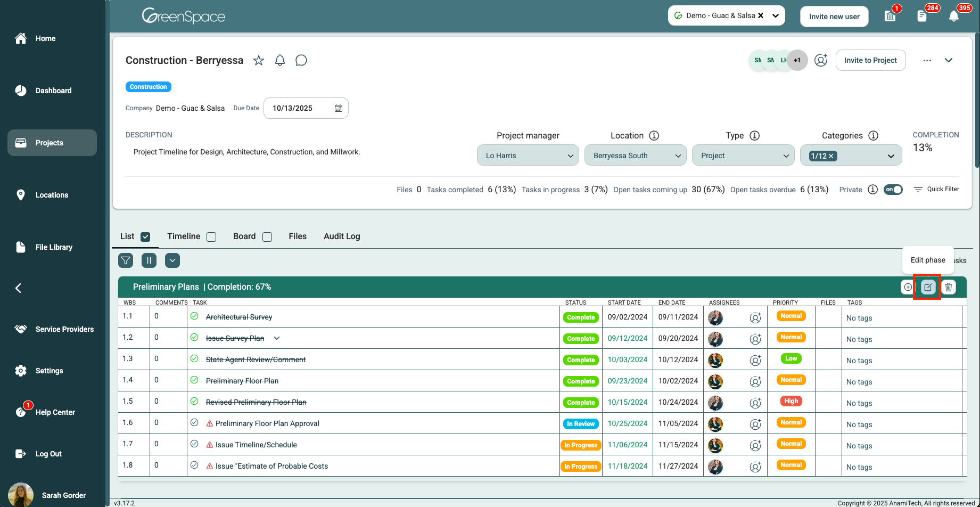Expand the Location Berryessa South dropdown
The height and width of the screenshot is (507, 980).
[x=635, y=156]
